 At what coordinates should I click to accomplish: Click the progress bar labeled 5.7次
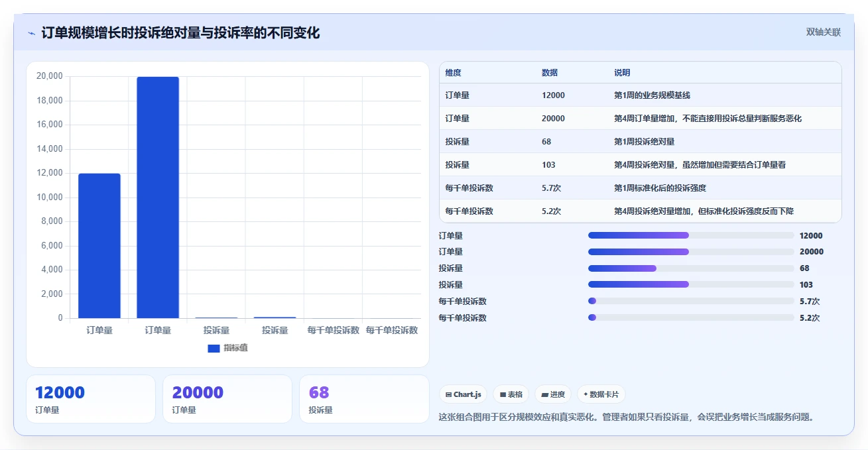click(x=691, y=301)
